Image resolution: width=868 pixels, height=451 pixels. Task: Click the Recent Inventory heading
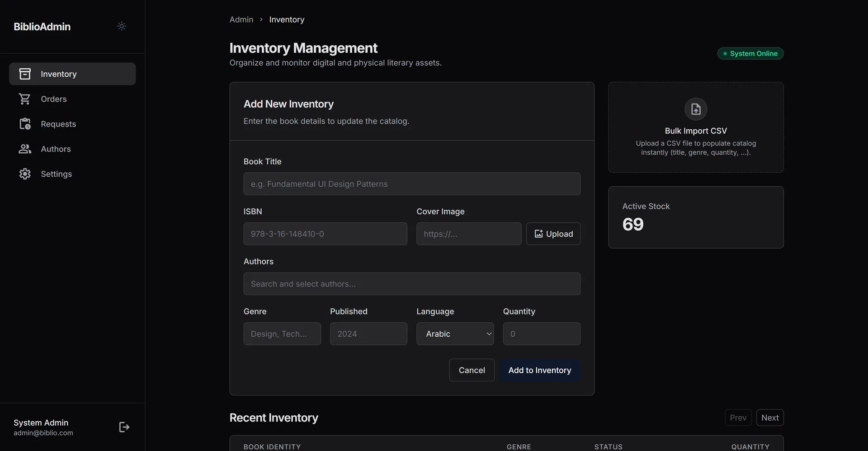(274, 418)
